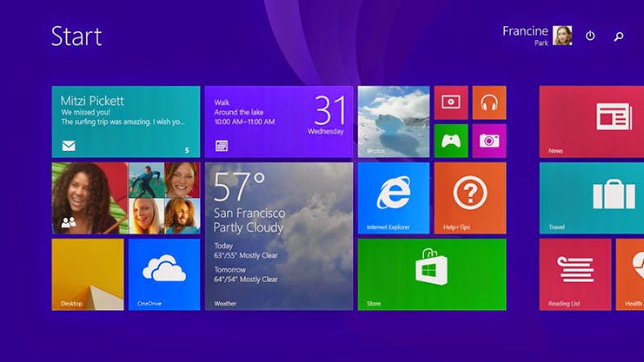Launch the Music headphones tile

click(x=489, y=102)
